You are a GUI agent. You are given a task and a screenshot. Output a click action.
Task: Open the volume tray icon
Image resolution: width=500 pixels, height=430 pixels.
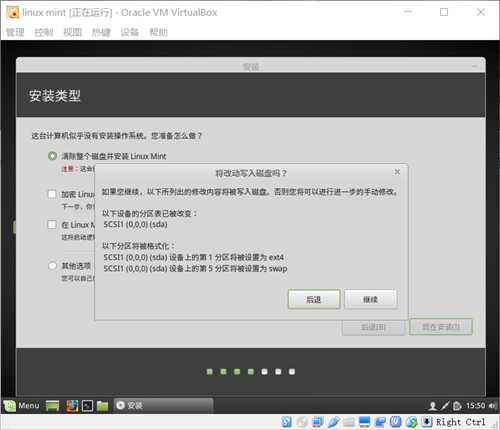click(x=492, y=406)
